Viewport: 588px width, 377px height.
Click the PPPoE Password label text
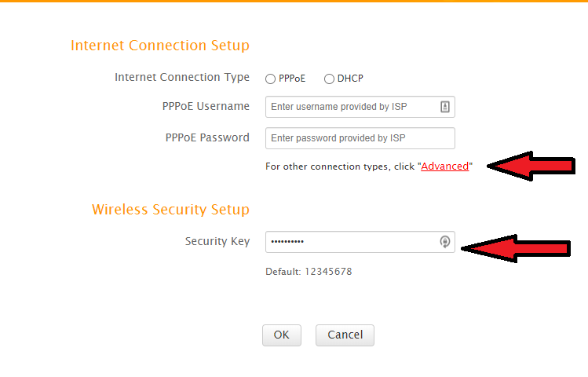coord(207,137)
